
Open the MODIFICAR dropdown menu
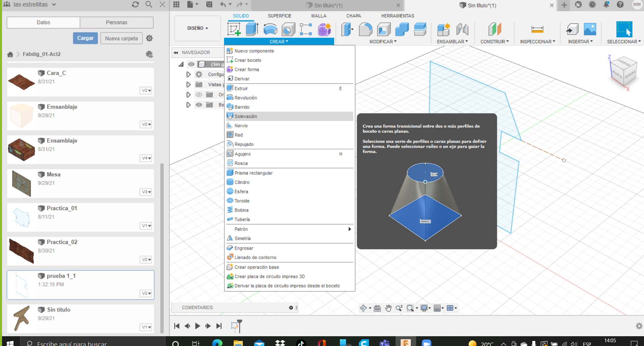(383, 42)
